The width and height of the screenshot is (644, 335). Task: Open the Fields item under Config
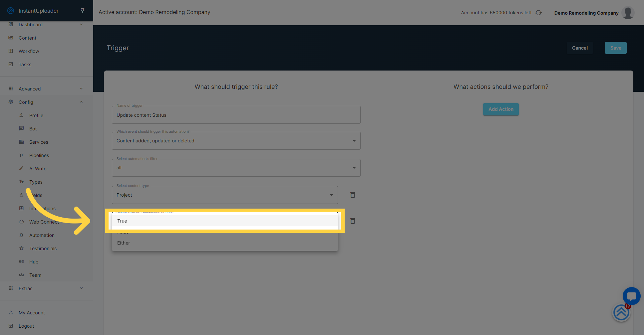tap(36, 195)
